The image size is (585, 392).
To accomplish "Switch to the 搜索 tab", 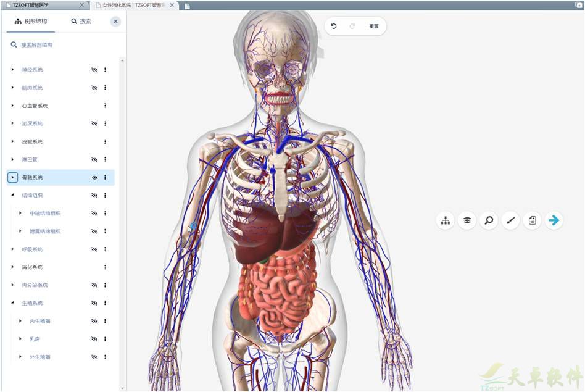I will click(x=81, y=21).
